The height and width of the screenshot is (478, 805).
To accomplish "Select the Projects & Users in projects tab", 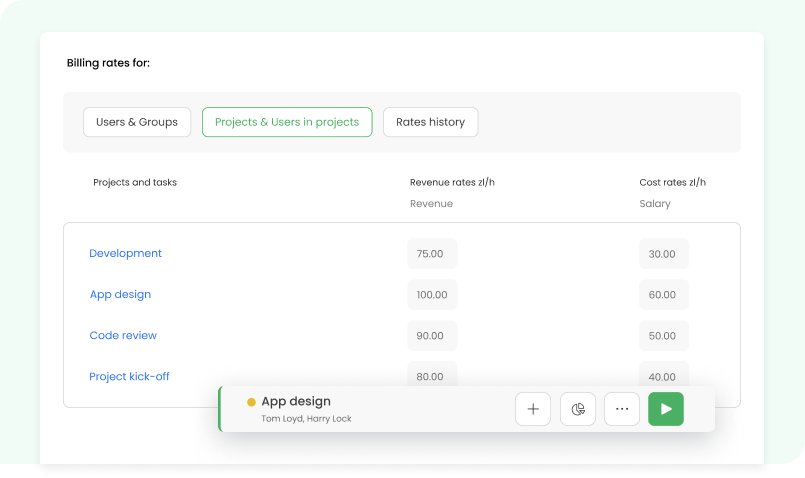I will (287, 122).
